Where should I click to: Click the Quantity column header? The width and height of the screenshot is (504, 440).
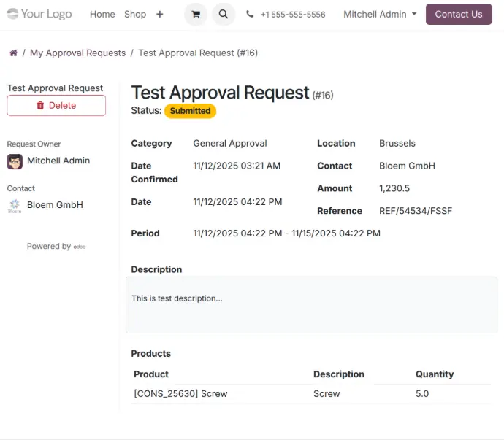[x=435, y=374]
